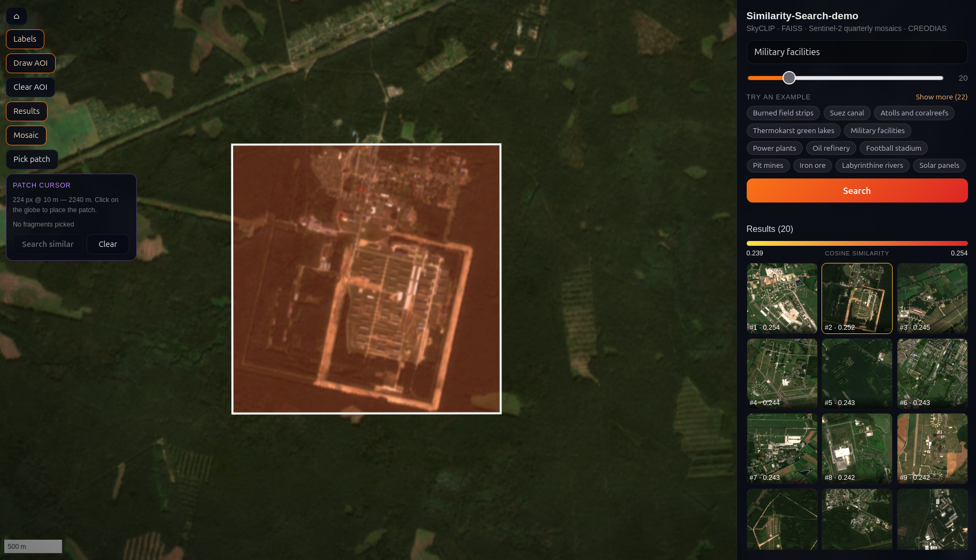The width and height of the screenshot is (976, 560).
Task: Select the Pick patch tool
Action: pos(32,159)
